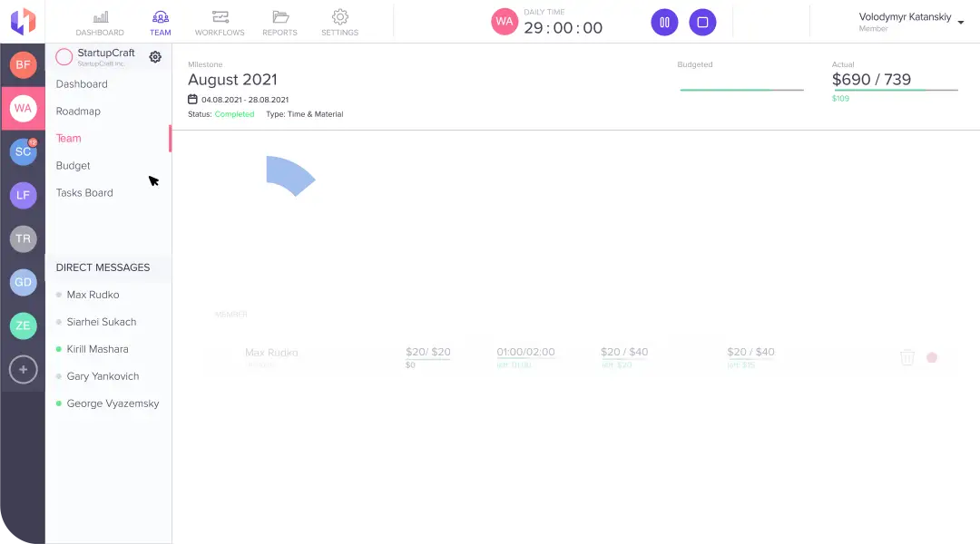Add a new workspace with plus icon
The height and width of the screenshot is (544, 980).
[x=23, y=369]
